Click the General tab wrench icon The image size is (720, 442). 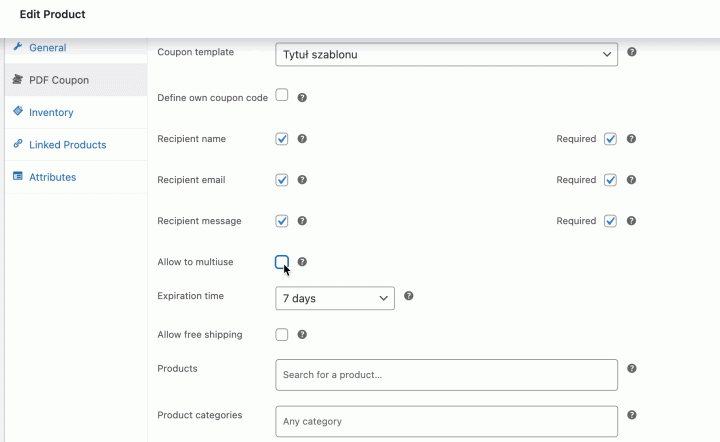point(18,46)
